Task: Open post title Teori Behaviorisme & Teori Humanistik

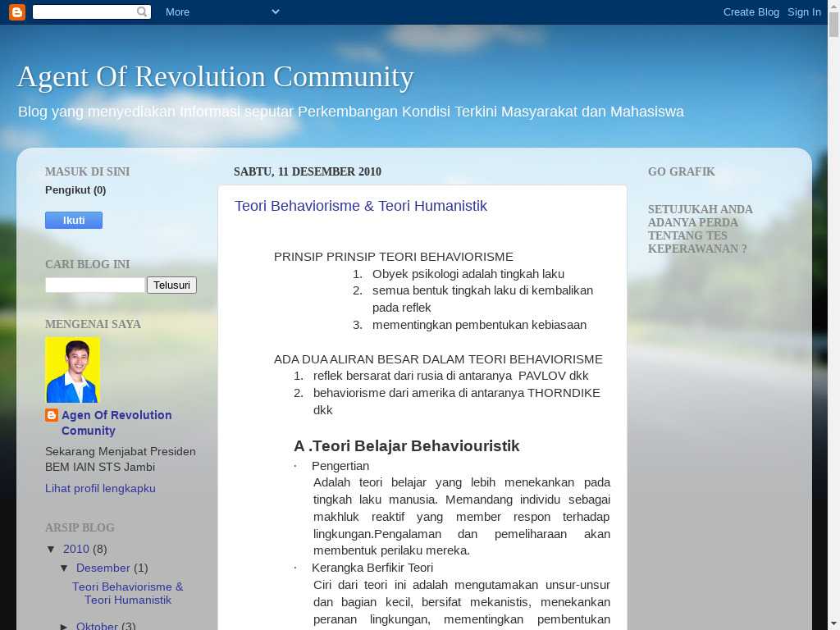Action: (361, 206)
